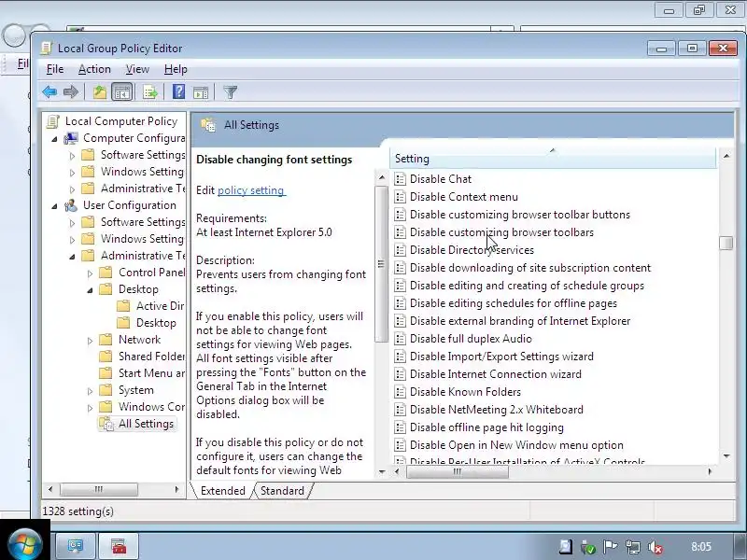This screenshot has width=747, height=560.
Task: Click the tree pane horizontal scrollbar thumb
Action: click(x=99, y=489)
